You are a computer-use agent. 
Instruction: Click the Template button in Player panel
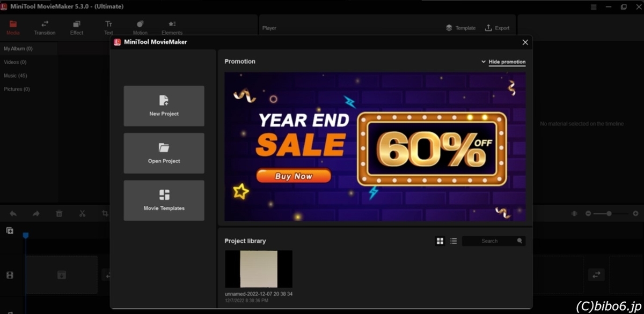(x=460, y=28)
